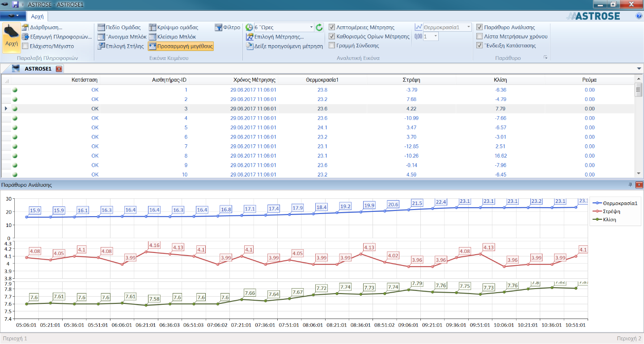Open Διάρθρωση configuration
Viewport: 644px width, 344px height.
42,27
